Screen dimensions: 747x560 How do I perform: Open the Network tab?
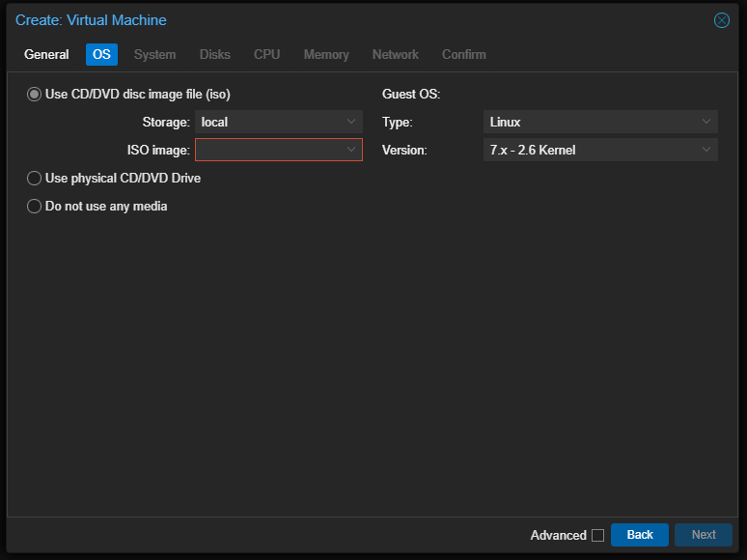(396, 54)
